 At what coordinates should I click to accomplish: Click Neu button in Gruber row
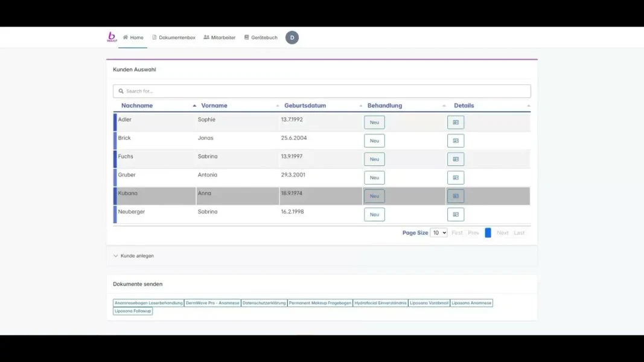click(374, 178)
